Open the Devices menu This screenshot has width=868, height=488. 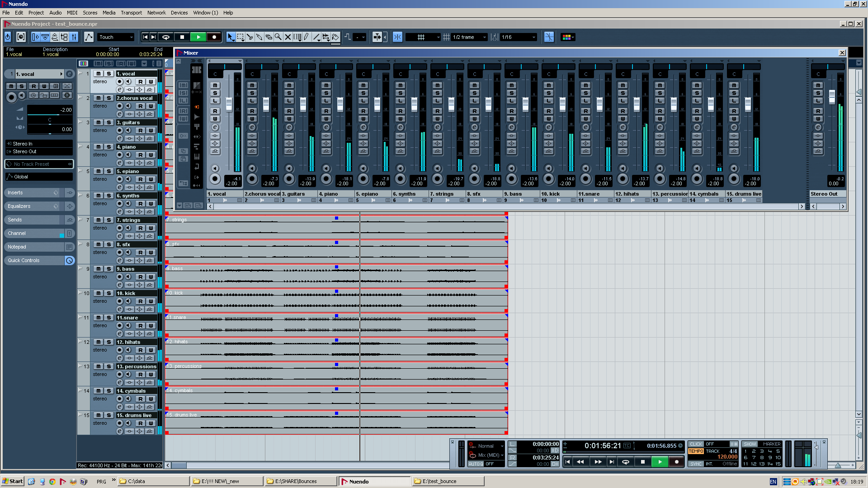tap(179, 13)
